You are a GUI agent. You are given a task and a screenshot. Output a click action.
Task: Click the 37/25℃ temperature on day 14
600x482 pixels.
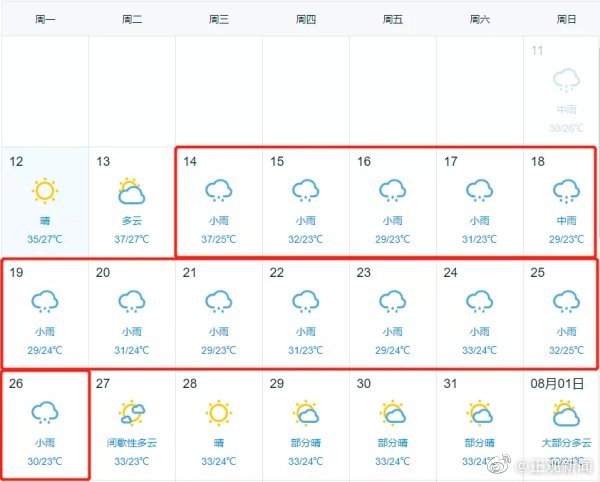tap(218, 239)
